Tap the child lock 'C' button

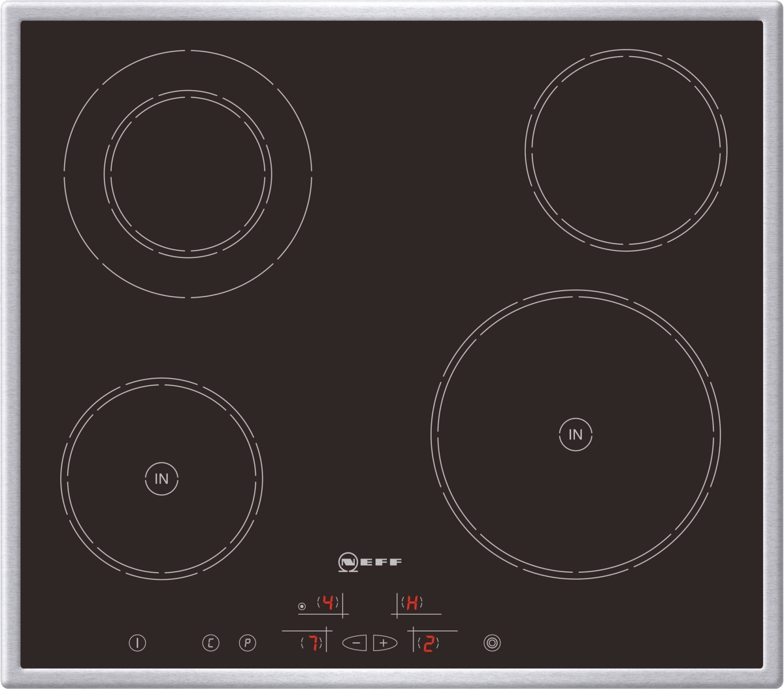pos(210,643)
